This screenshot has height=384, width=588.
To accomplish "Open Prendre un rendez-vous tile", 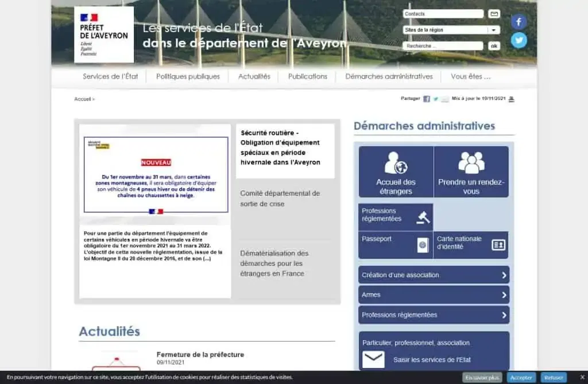I will click(x=471, y=172).
